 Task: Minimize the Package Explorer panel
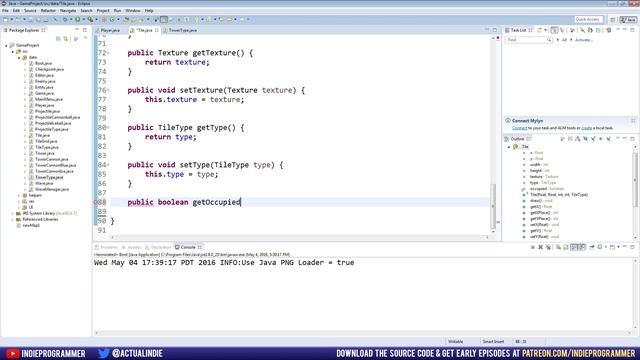[77, 30]
